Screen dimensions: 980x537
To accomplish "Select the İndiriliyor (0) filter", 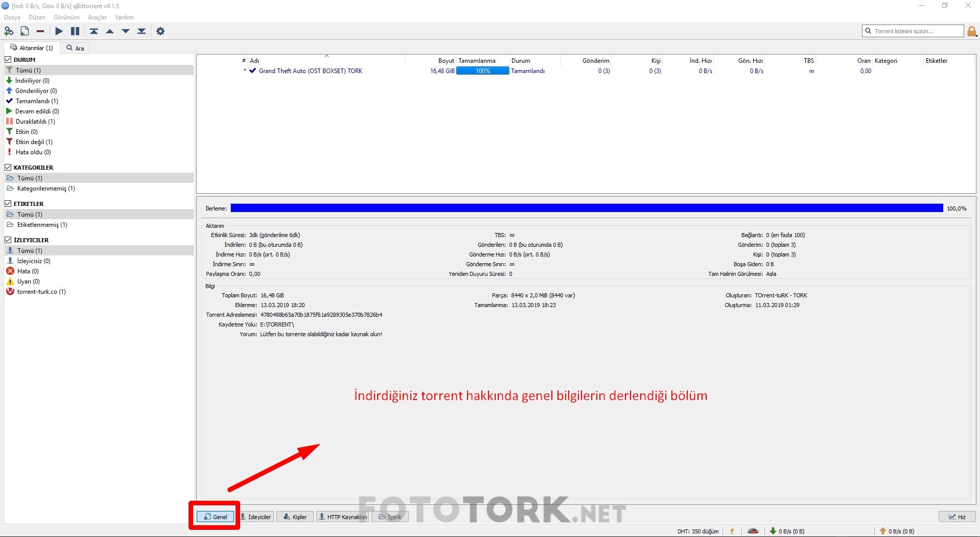I will pos(99,81).
